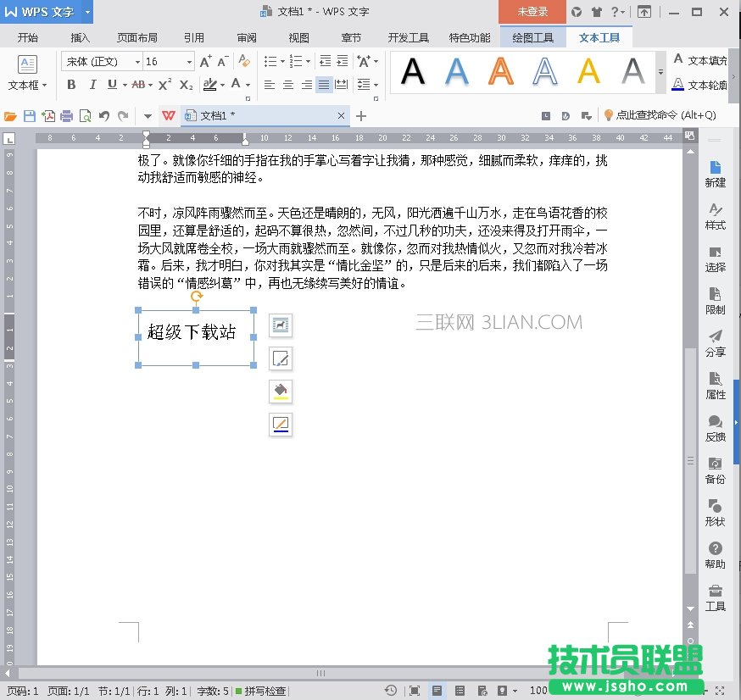Toggle Bold formatting
741x700 pixels.
coord(71,85)
